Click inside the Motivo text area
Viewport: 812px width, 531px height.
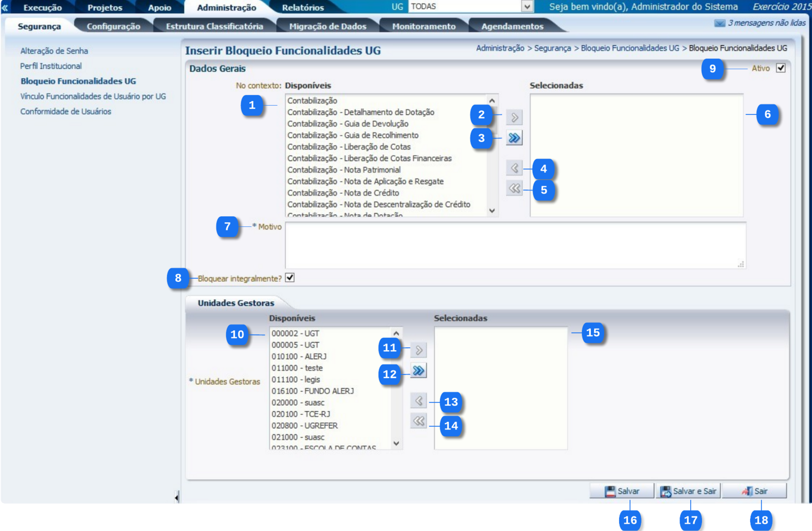515,245
